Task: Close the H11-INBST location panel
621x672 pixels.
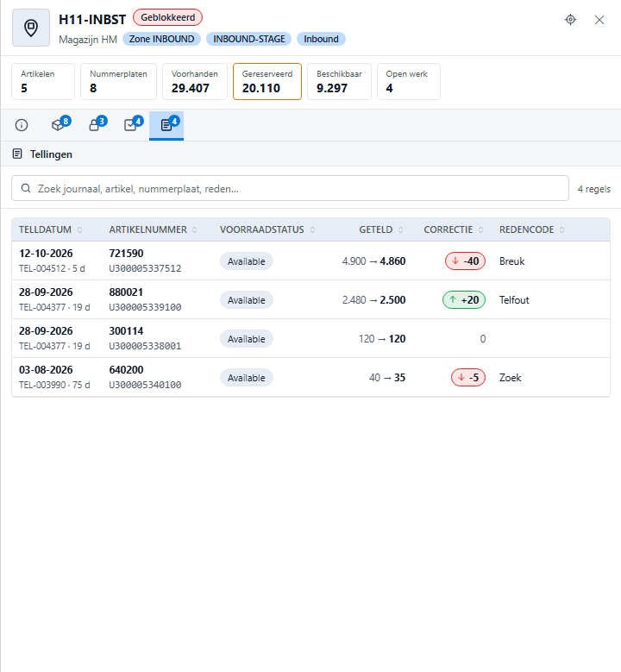Action: (x=599, y=20)
